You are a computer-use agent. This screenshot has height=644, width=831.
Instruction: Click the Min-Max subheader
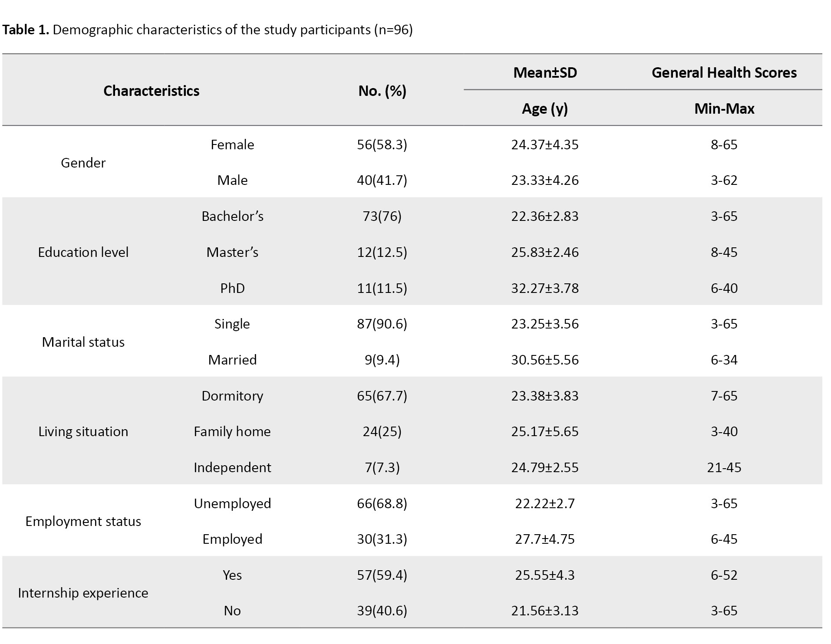[x=724, y=108]
